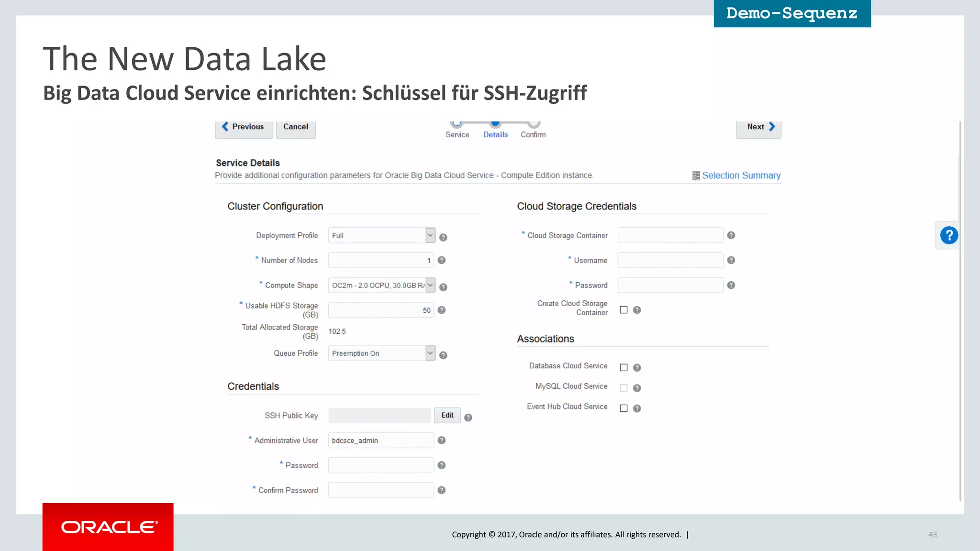Open help for Cloud Storage Password
980x551 pixels.
731,285
